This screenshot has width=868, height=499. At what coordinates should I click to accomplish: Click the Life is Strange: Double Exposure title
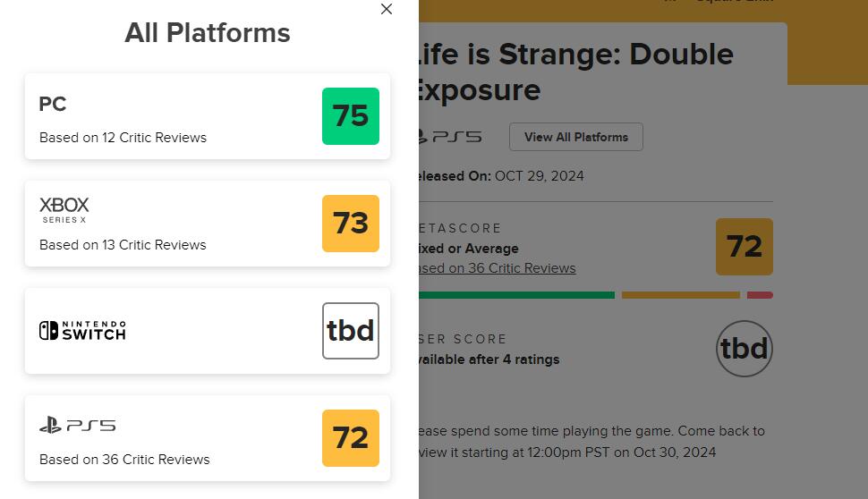[x=573, y=72]
